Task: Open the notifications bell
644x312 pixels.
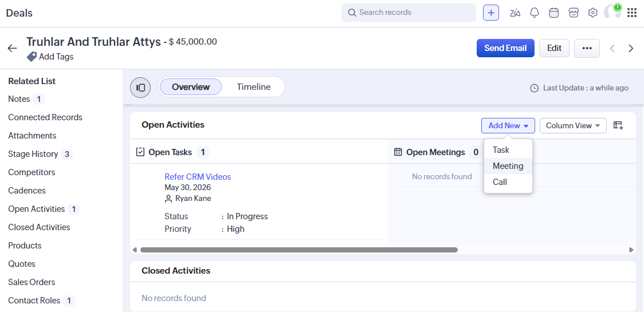Action: tap(535, 13)
